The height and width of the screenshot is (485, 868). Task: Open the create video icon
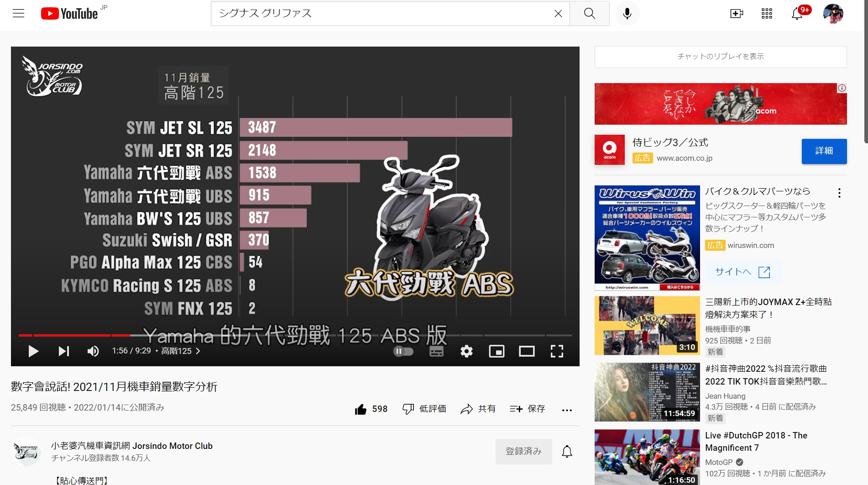tap(737, 13)
